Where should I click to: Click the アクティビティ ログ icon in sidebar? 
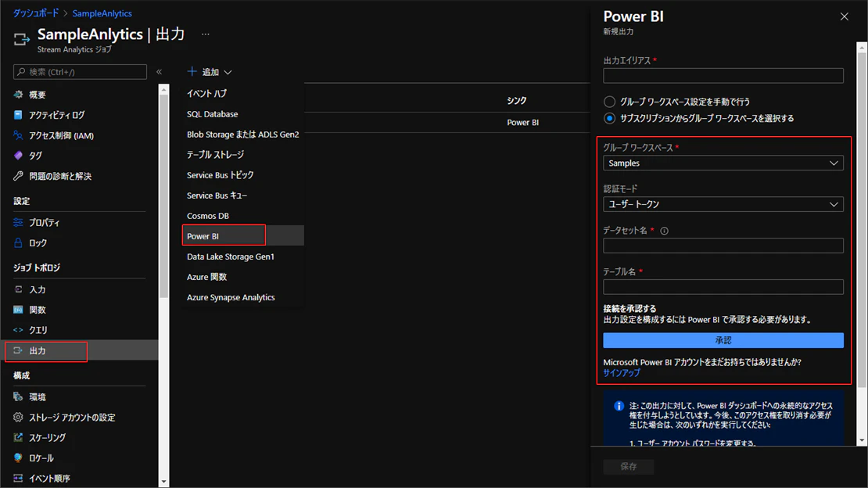pos(18,115)
